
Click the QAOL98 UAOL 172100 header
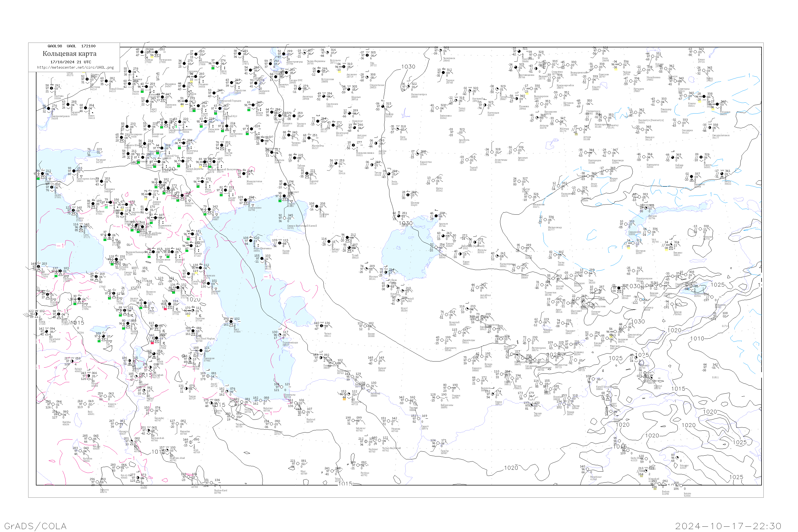(x=72, y=46)
